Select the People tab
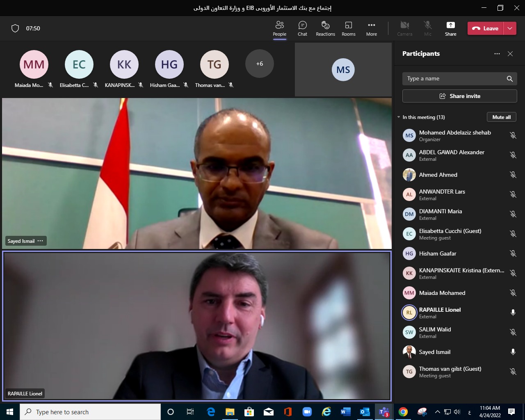The height and width of the screenshot is (420, 525). pyautogui.click(x=279, y=28)
